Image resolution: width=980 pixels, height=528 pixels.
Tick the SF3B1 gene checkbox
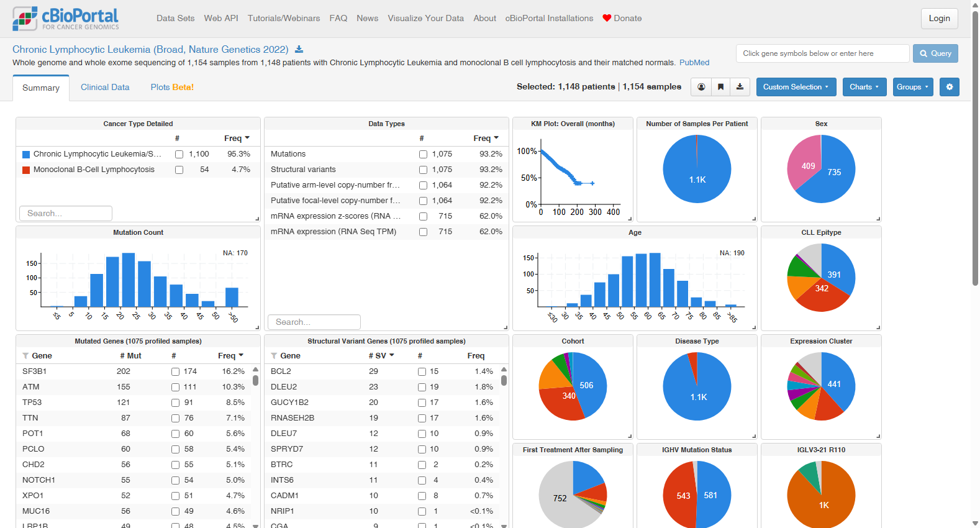pos(175,371)
